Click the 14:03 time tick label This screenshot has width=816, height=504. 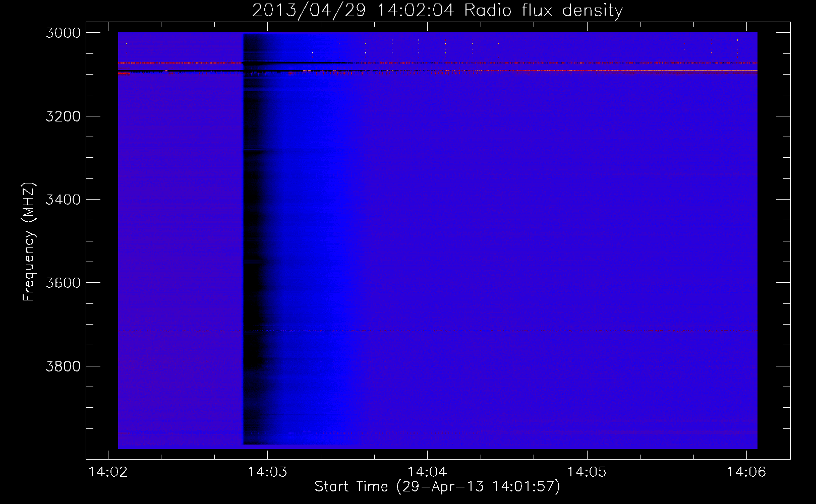coord(268,472)
